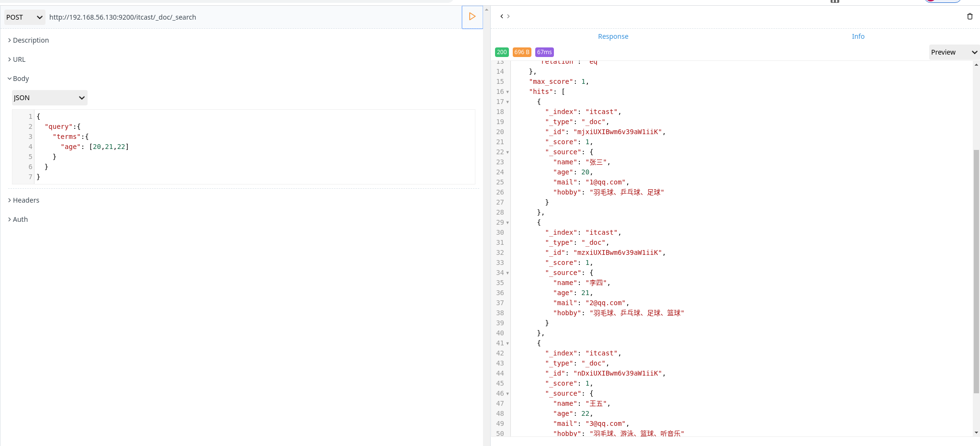Switch to the Info tab
980x446 pixels.
click(x=857, y=36)
